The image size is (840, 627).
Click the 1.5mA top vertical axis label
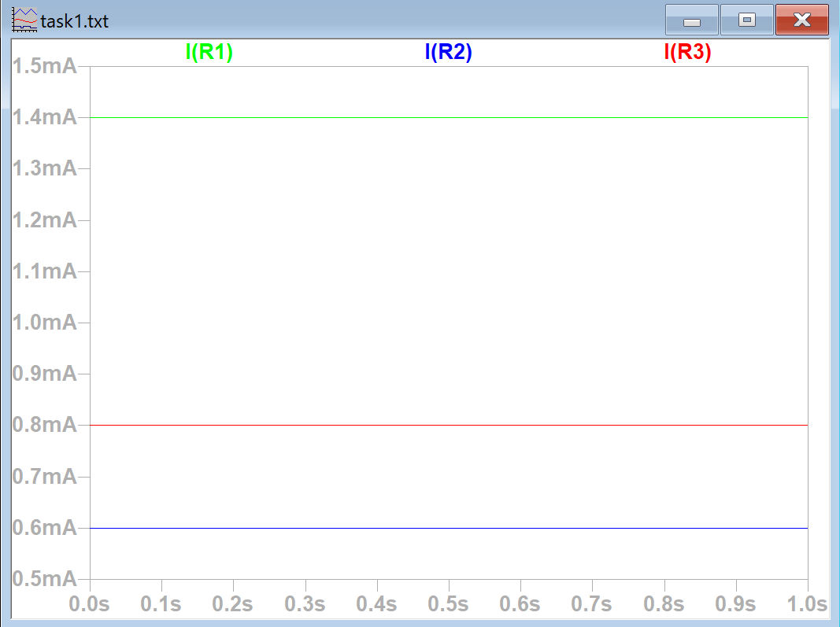click(x=44, y=66)
